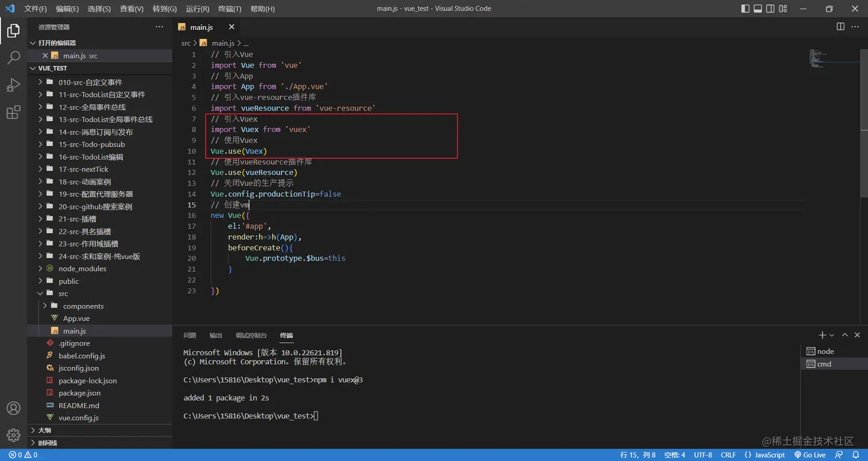Toggle the primary side bar layout icon
Screen dimensions: 868x461
745,9
